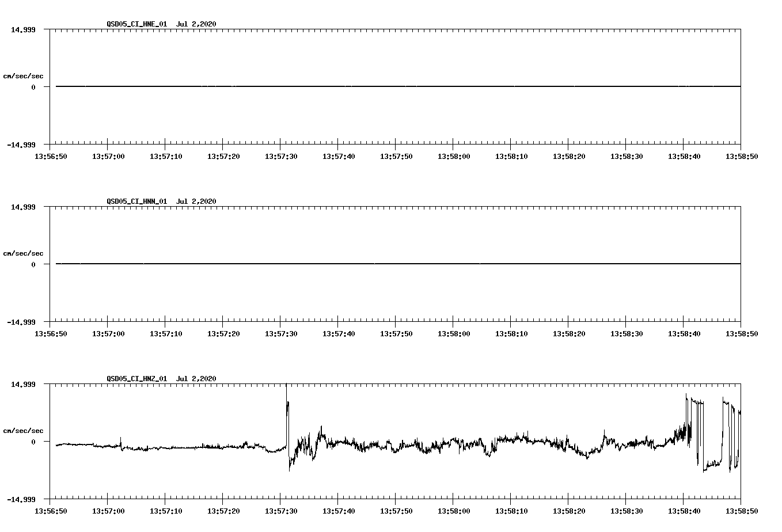Image resolution: width=782 pixels, height=532 pixels.
Task: Click the flat HNN trace line
Action: (398, 264)
